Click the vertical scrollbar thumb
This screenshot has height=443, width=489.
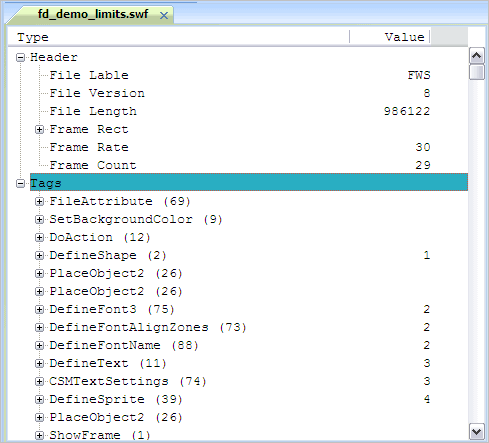[477, 72]
